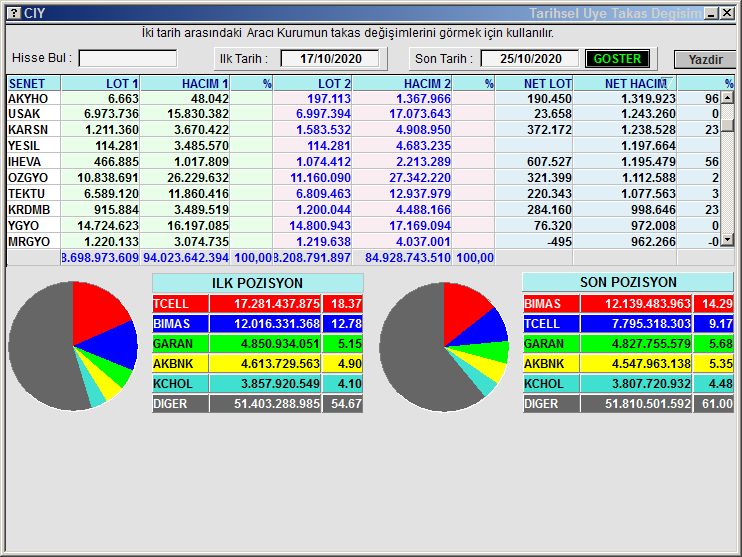Sort by the SENET column header
Image resolution: width=742 pixels, height=557 pixels.
coord(33,84)
